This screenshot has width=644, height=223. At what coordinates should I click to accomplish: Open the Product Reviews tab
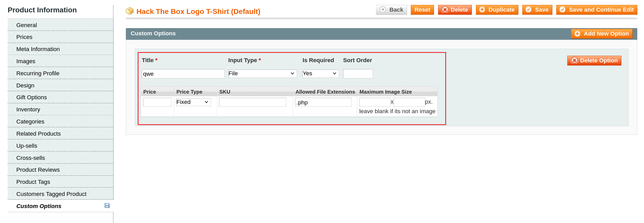coord(60,170)
